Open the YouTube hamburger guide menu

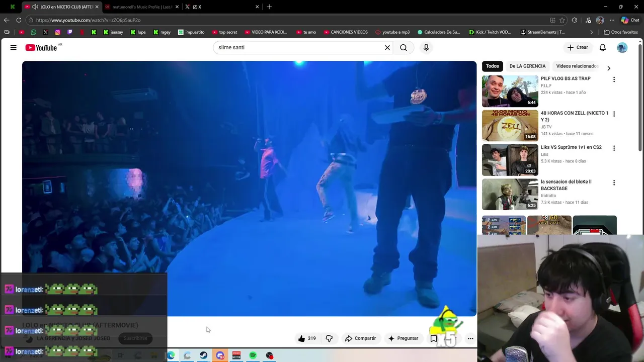point(14,47)
